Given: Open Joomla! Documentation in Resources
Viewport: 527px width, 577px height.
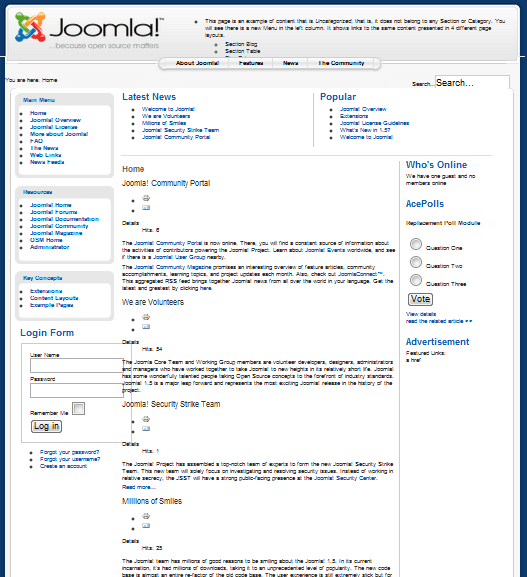Looking at the screenshot, I should point(64,219).
